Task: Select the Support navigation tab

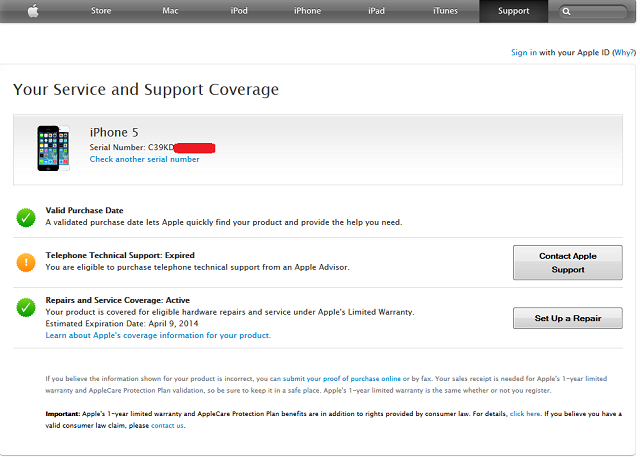Action: pyautogui.click(x=513, y=11)
